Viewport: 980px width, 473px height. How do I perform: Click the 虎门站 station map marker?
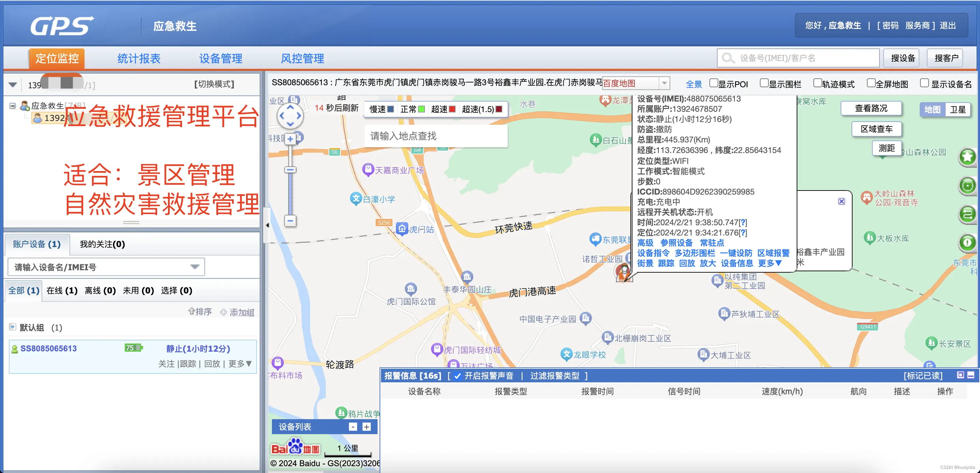[402, 229]
